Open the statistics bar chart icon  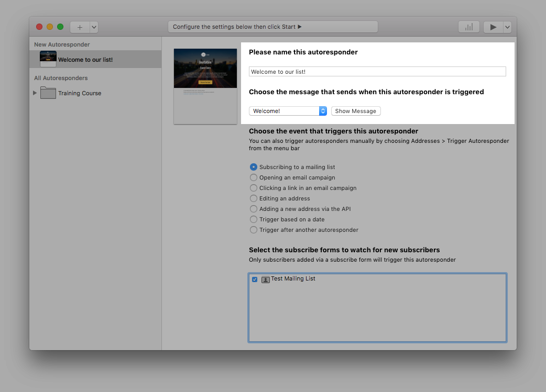point(468,27)
